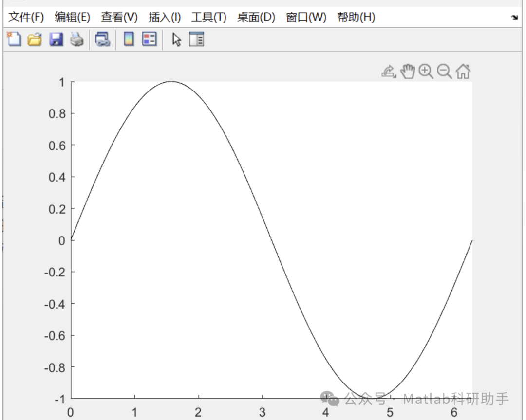
Task: Open the 帮助(H) menu
Action: tap(356, 17)
